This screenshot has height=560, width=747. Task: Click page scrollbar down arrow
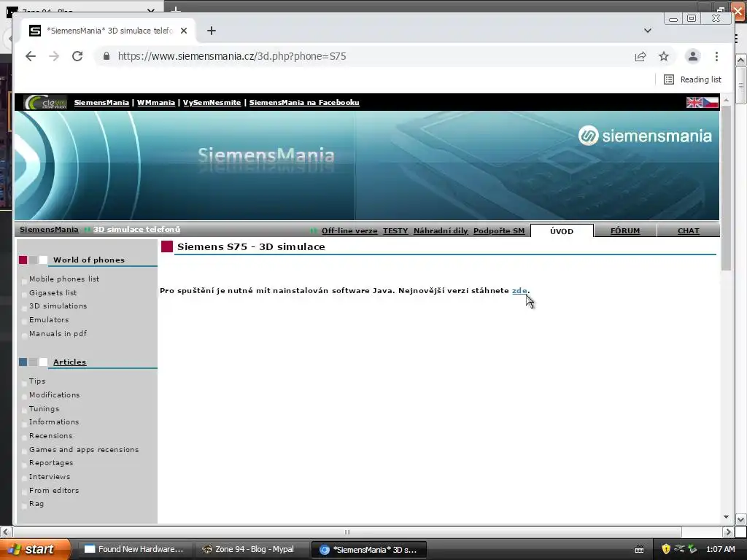tap(726, 517)
